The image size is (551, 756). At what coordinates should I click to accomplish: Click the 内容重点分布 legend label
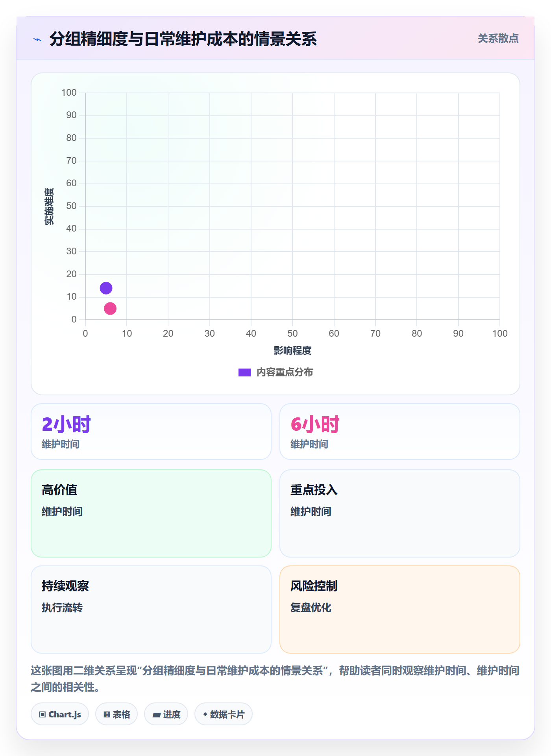click(x=285, y=372)
